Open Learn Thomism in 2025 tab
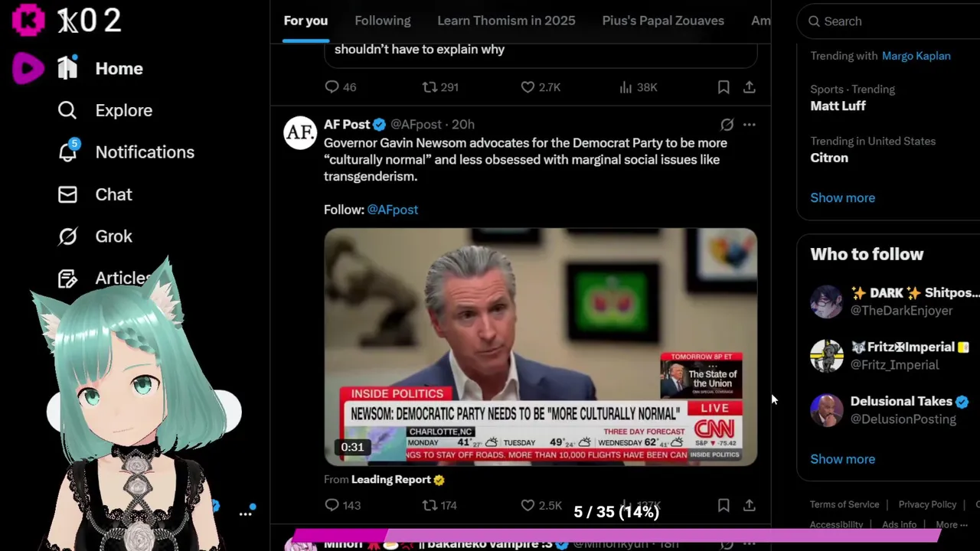980x551 pixels. coord(506,21)
